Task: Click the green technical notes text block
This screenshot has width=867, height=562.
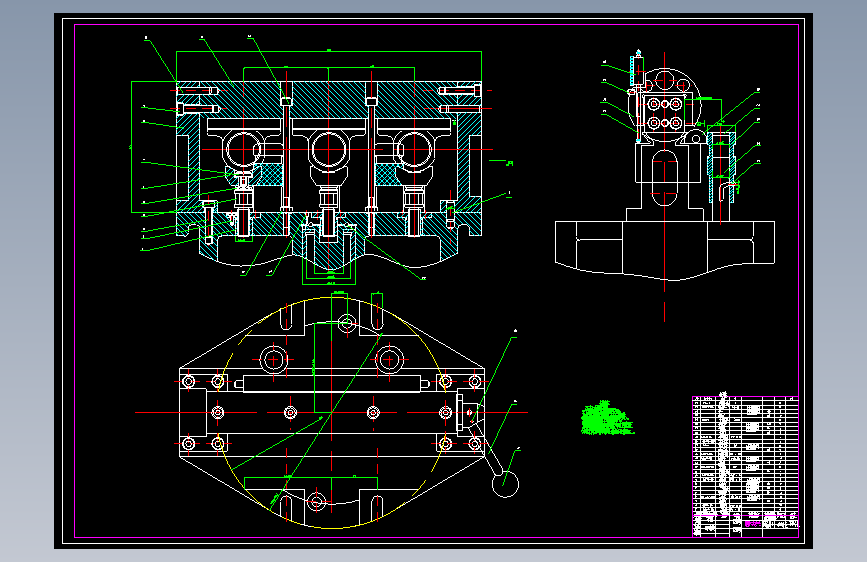Action: tap(607, 418)
